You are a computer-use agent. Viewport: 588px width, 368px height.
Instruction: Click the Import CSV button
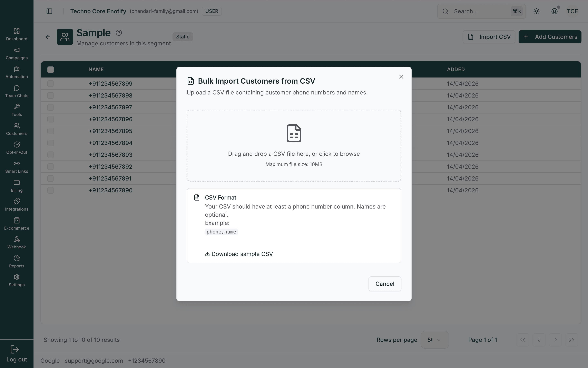pos(489,37)
